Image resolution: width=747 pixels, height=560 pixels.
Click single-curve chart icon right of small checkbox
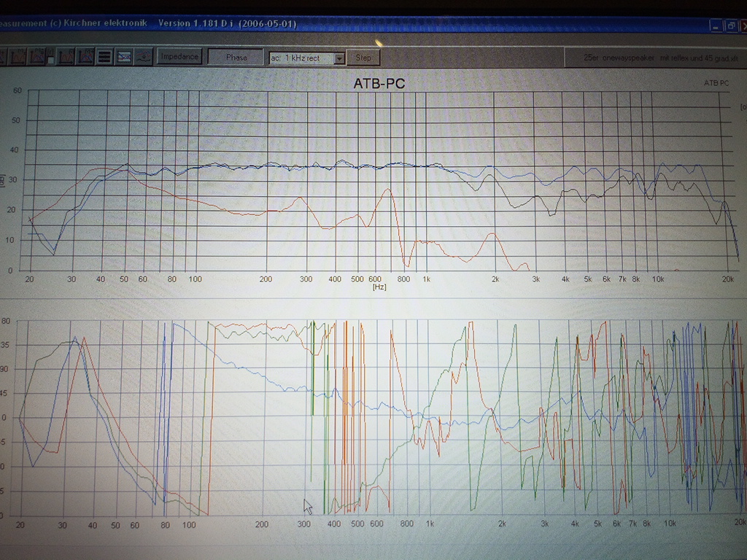65,57
